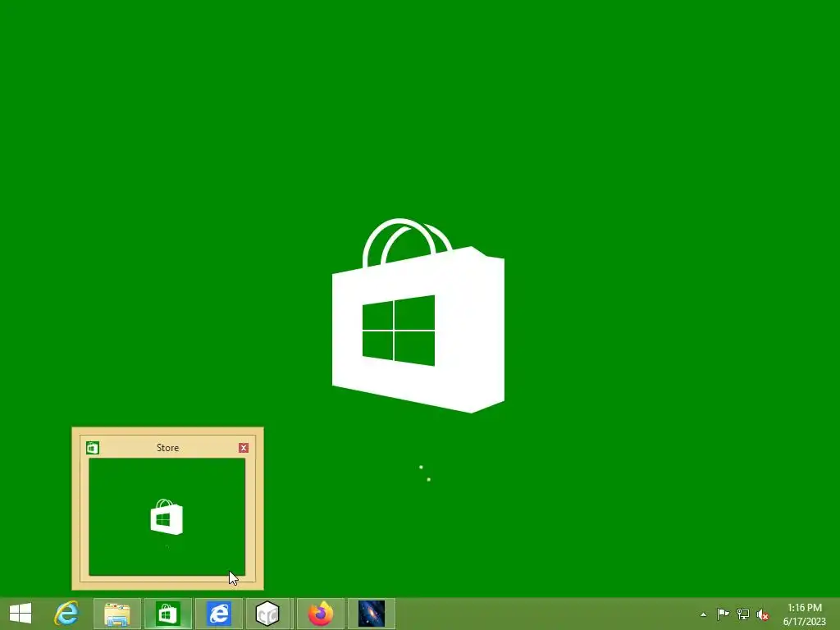Click the large Store shopping bag logo
Screen dimensions: 840x630
[x=418, y=316]
